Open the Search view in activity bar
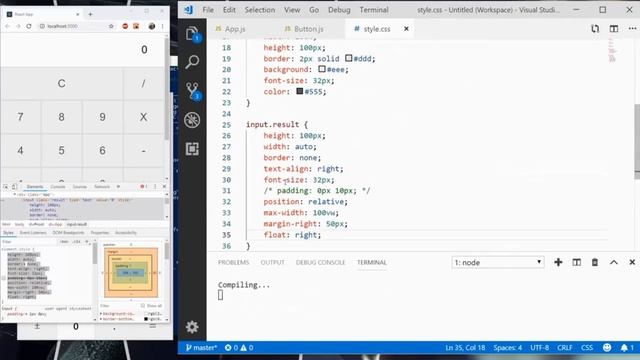This screenshot has width=640, height=360. coord(192,62)
